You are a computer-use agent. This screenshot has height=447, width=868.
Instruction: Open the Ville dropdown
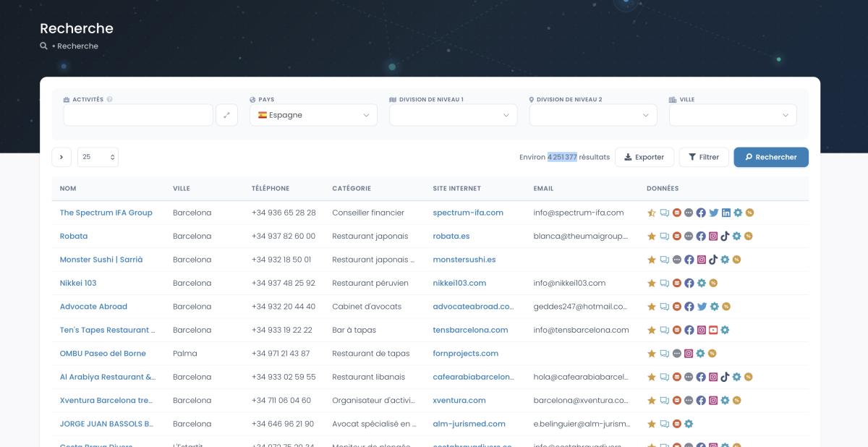pyautogui.click(x=732, y=115)
